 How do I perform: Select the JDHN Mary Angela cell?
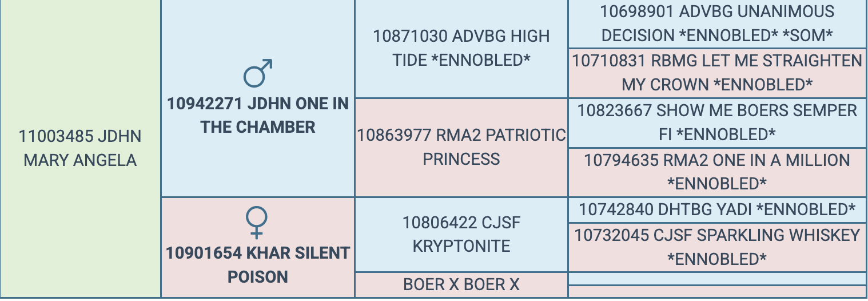click(80, 148)
